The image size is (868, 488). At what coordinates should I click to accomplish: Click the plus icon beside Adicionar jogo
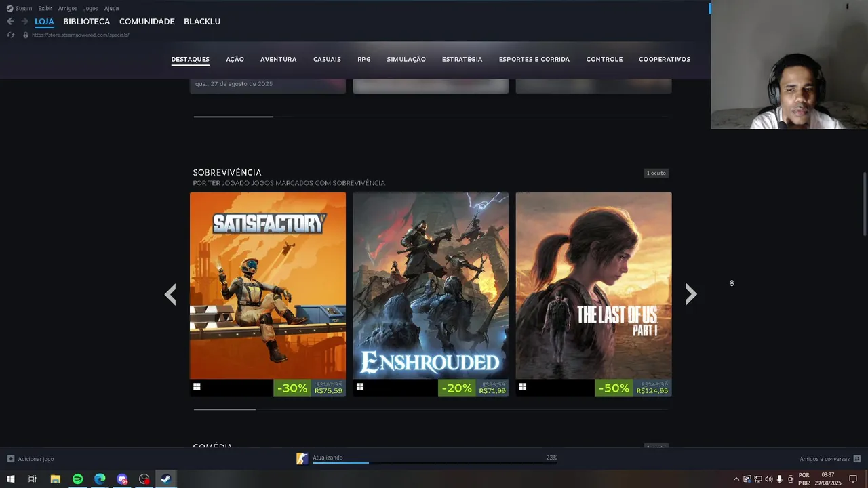10,459
